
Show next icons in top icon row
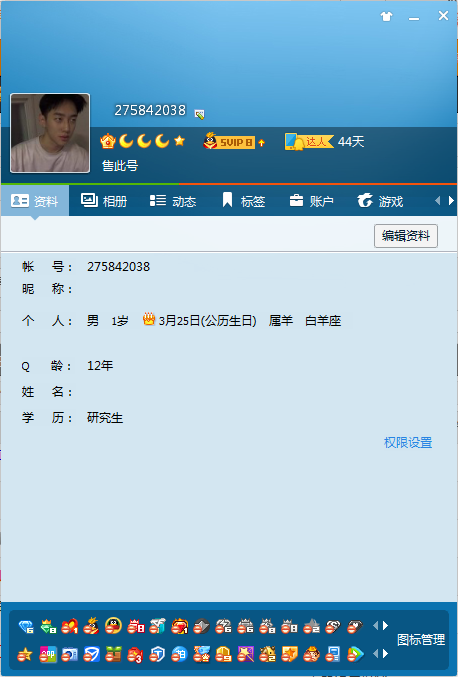pos(385,626)
